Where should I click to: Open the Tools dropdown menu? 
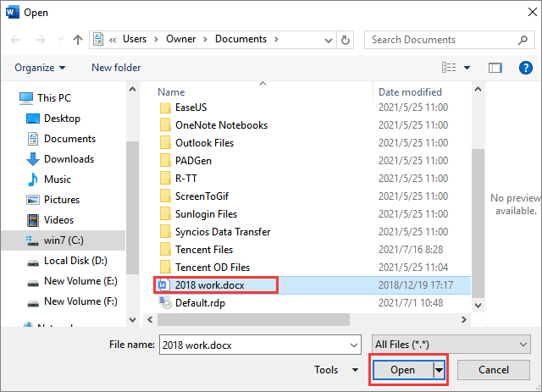(x=336, y=370)
